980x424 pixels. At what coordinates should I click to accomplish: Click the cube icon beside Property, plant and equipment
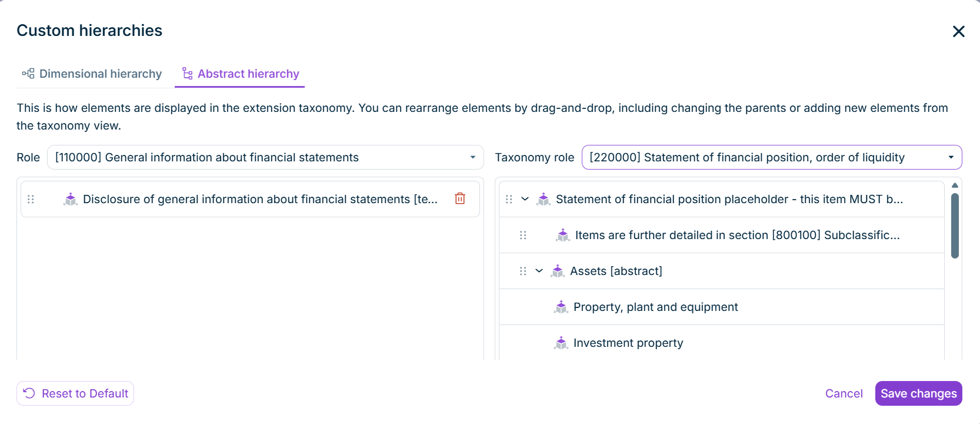click(x=561, y=307)
